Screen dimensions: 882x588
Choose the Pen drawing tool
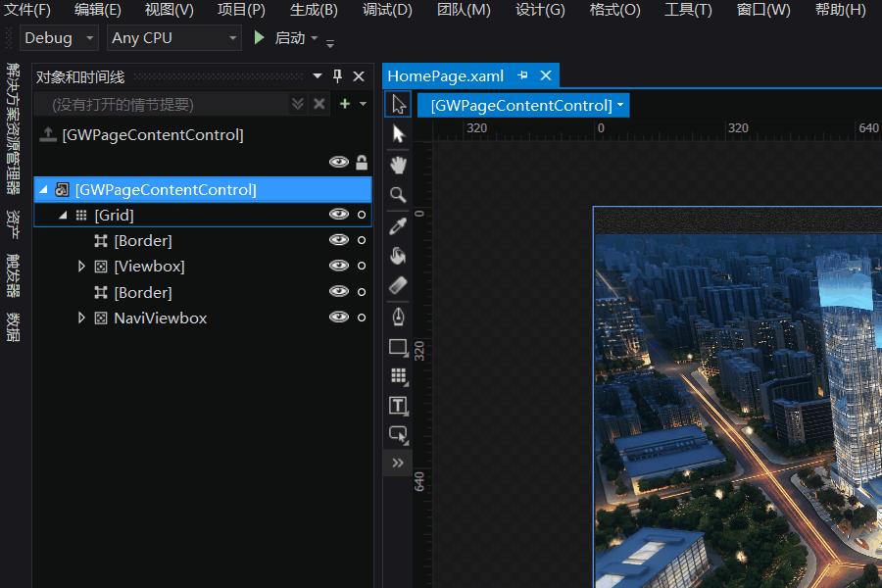398,316
